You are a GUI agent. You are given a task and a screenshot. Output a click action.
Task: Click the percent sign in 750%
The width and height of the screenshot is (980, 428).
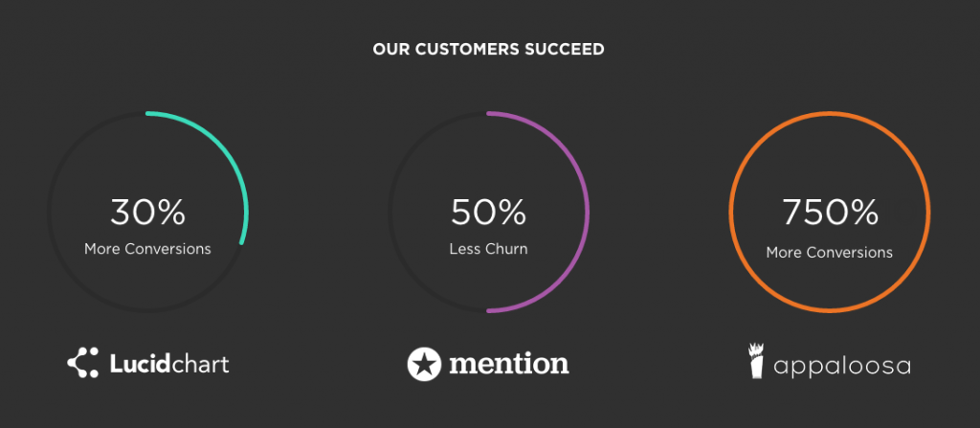pyautogui.click(x=865, y=213)
